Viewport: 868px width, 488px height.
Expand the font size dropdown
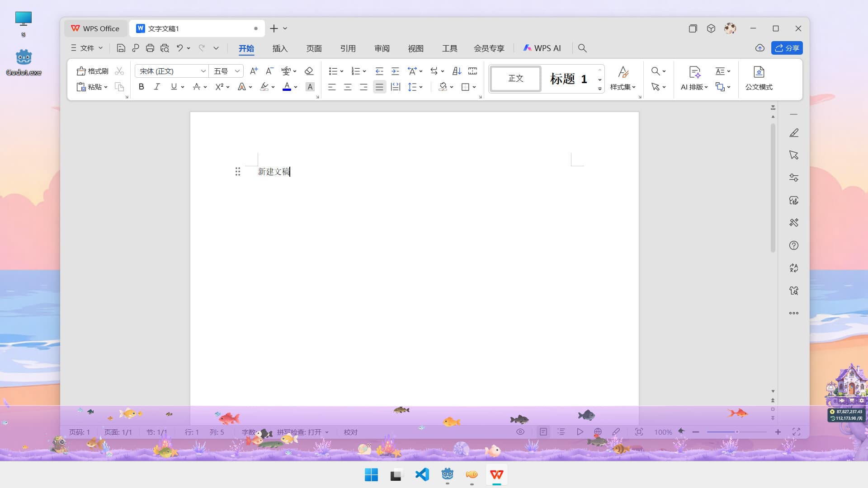(237, 71)
